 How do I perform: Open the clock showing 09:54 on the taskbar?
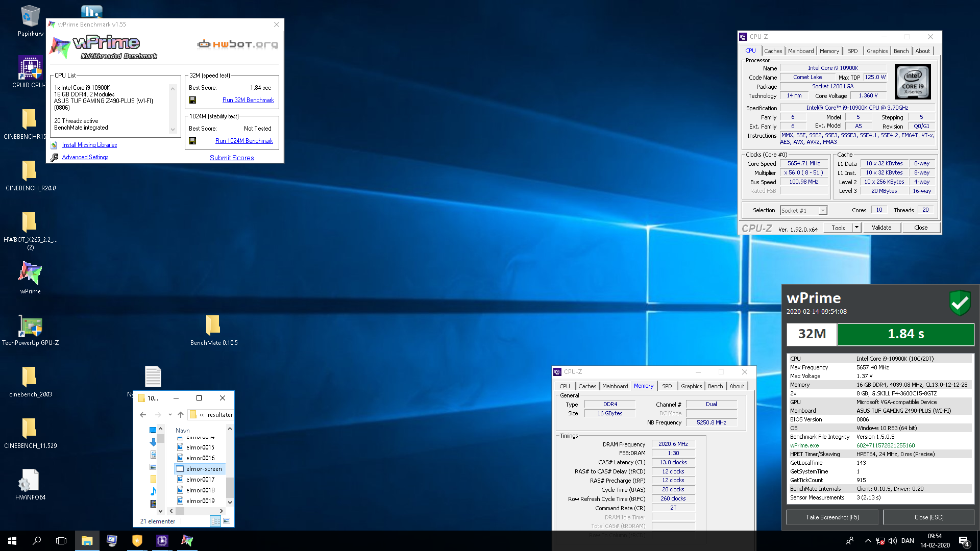[x=935, y=541]
